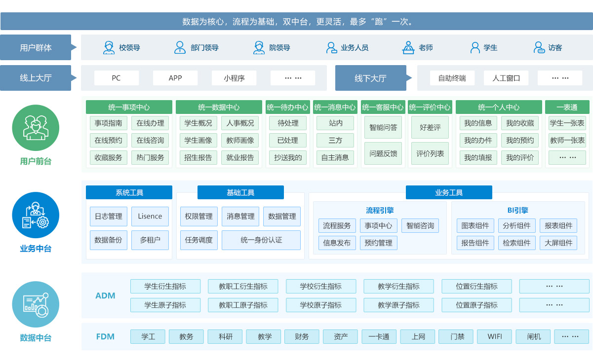593x364 pixels.
Task: Select the 学生衍生指标 indicator box
Action: [165, 286]
